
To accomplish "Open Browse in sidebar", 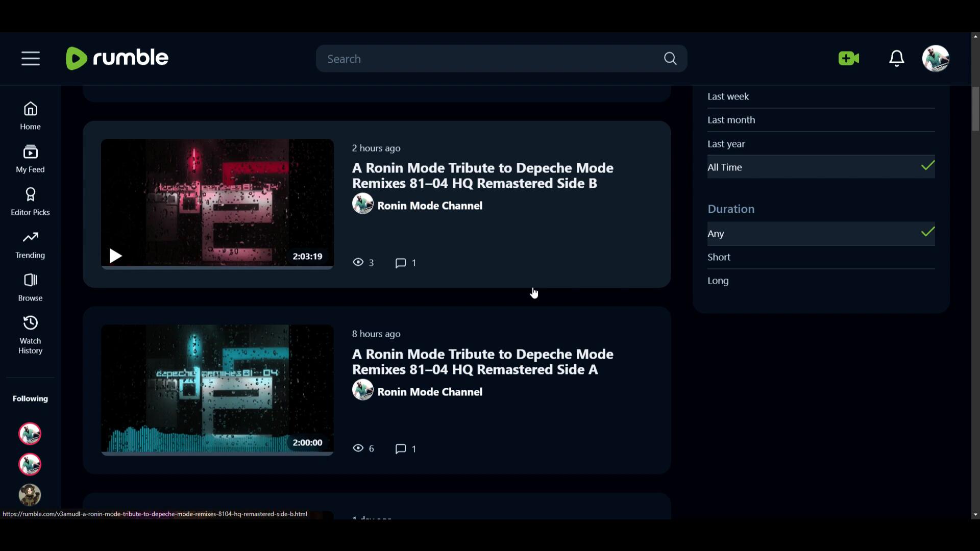I will (x=30, y=287).
